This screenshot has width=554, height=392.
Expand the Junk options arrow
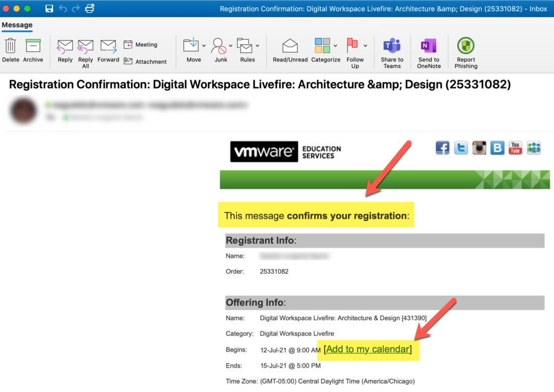tap(230, 46)
